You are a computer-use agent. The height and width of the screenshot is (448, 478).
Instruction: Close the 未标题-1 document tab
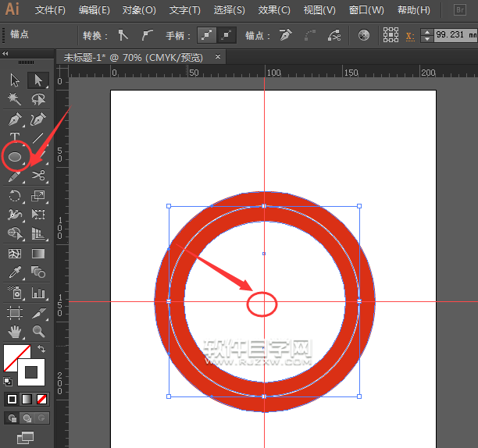point(218,57)
